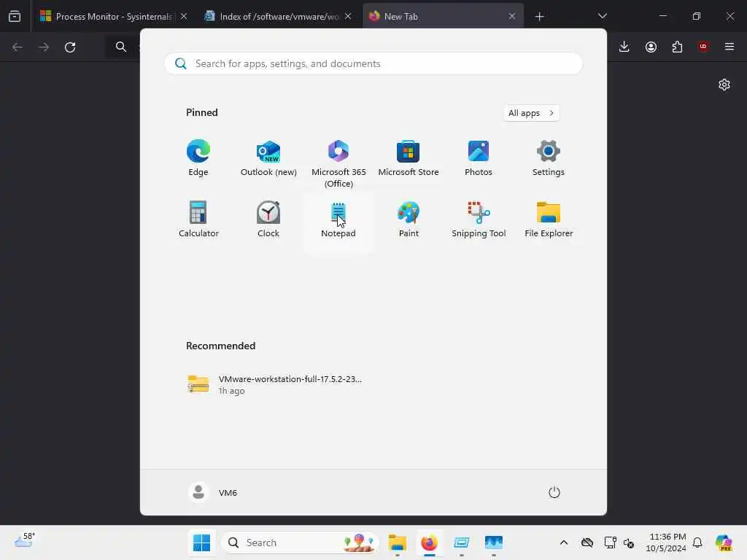Select the New Tab browser tab
This screenshot has height=560, width=747.
pyautogui.click(x=443, y=16)
